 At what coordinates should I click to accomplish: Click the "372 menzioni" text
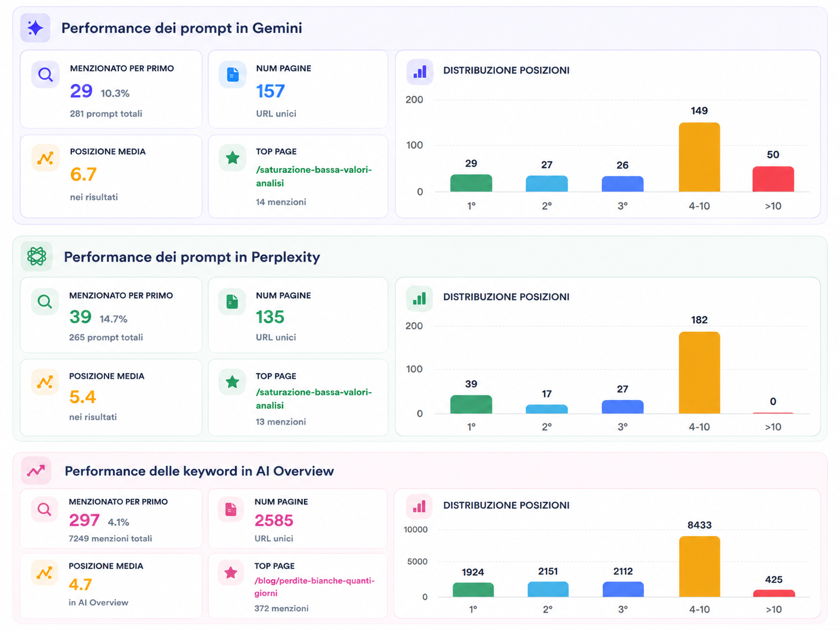(281, 609)
